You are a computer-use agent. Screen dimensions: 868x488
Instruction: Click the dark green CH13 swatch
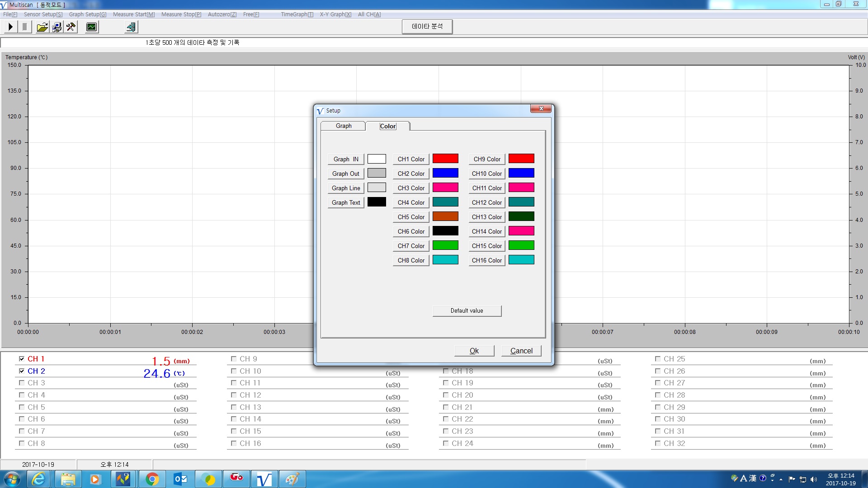click(x=521, y=216)
